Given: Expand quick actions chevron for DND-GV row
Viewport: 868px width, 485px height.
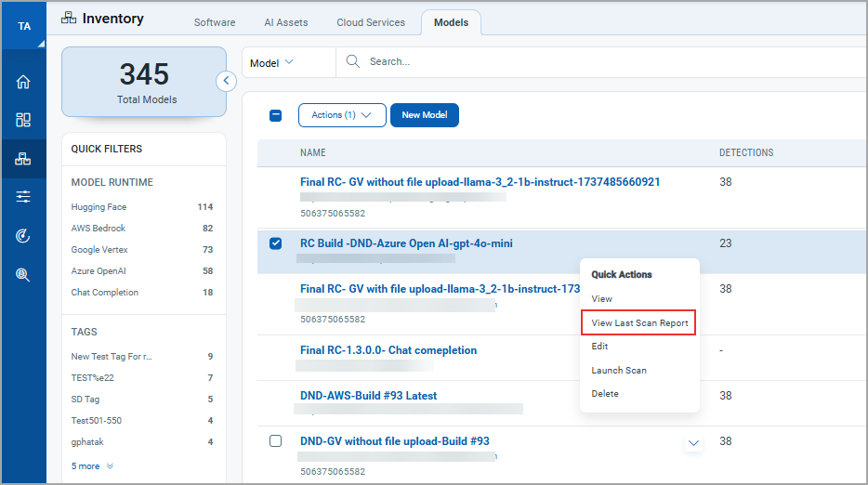Looking at the screenshot, I should [693, 443].
